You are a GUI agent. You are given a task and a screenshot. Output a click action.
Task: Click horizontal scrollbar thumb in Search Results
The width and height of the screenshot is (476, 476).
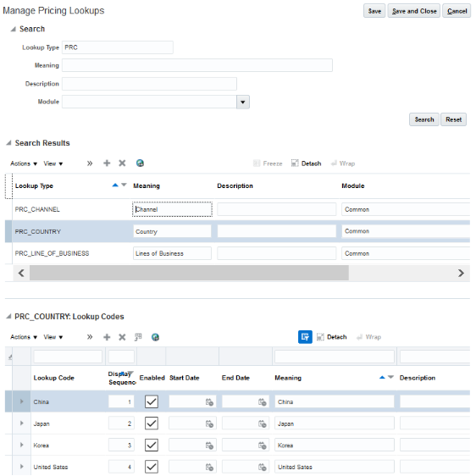189,273
